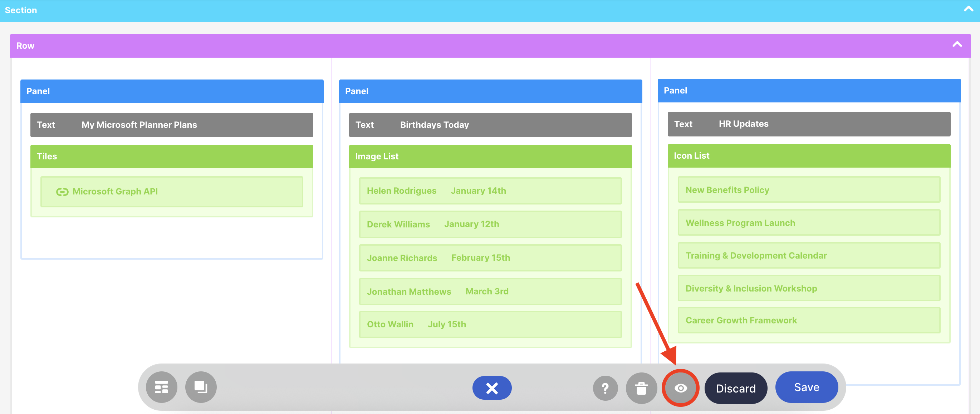Open help with the question mark icon
The width and height of the screenshot is (980, 414).
point(605,388)
